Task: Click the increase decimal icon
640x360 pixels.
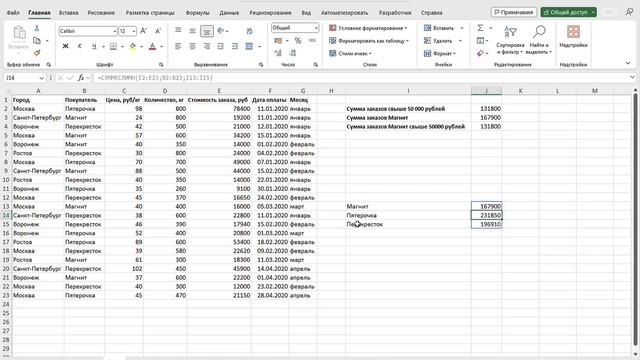Action: coord(278,53)
